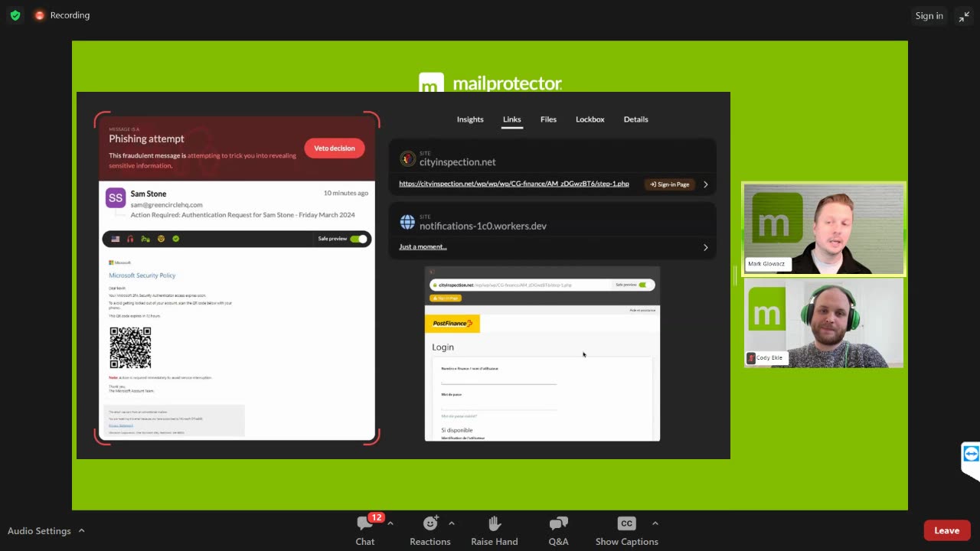This screenshot has width=980, height=551.
Task: Expand the Show Captions options caret
Action: 655,523
